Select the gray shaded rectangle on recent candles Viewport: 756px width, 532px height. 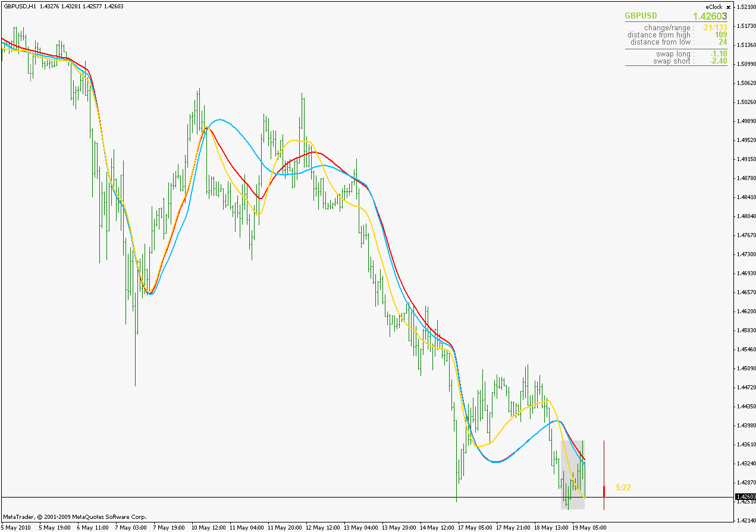[x=573, y=474]
